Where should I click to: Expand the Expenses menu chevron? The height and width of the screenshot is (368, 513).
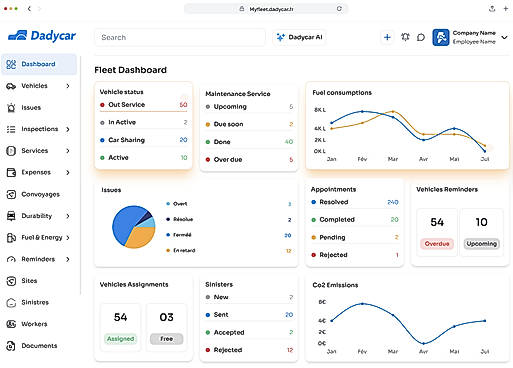click(68, 173)
